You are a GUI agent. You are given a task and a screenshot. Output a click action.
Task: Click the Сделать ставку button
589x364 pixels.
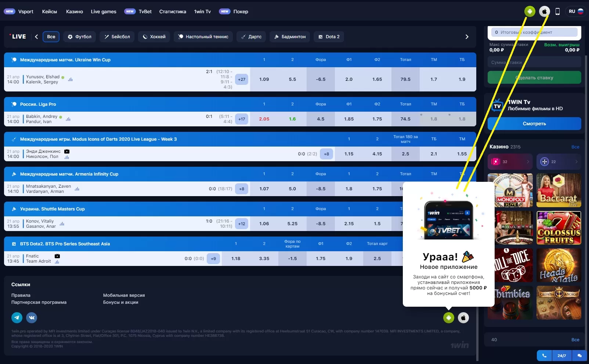pos(534,78)
